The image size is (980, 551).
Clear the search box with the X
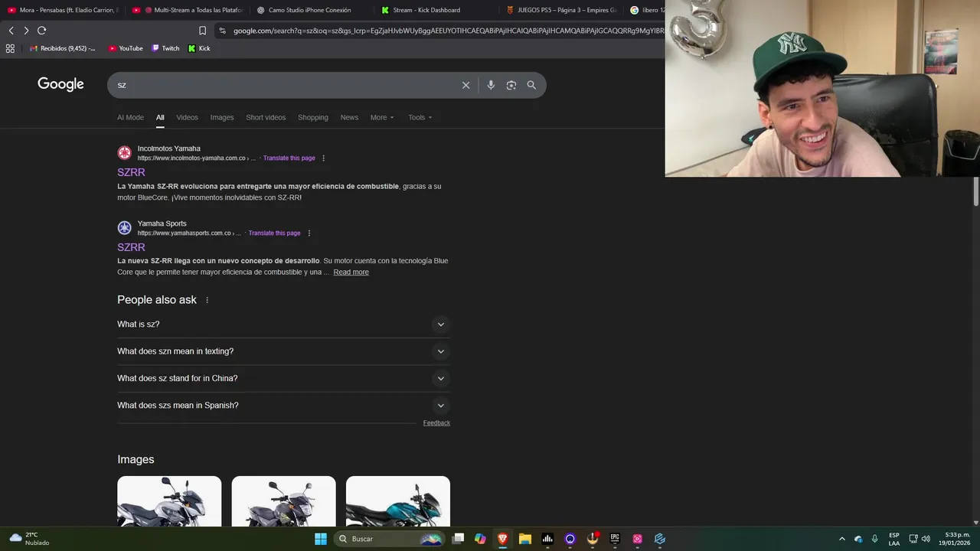[465, 85]
